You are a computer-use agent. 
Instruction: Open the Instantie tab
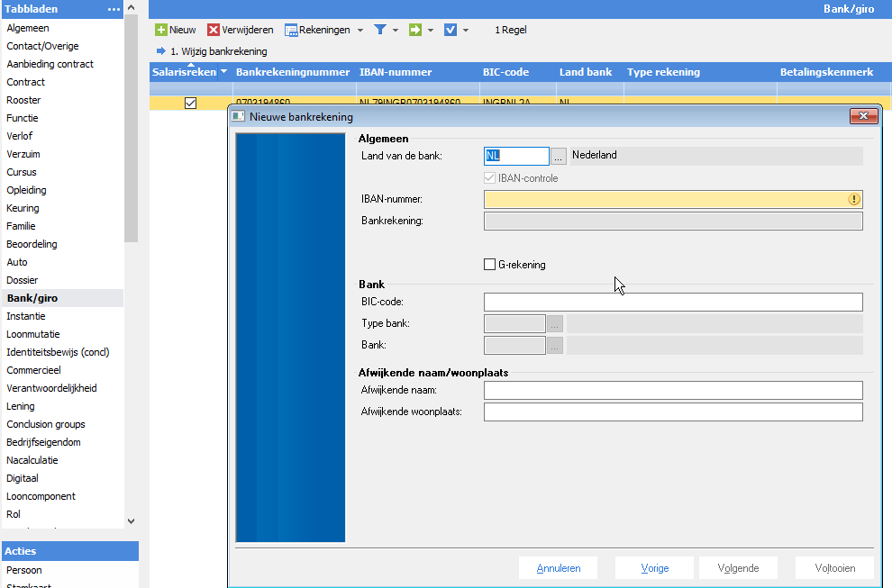click(26, 316)
